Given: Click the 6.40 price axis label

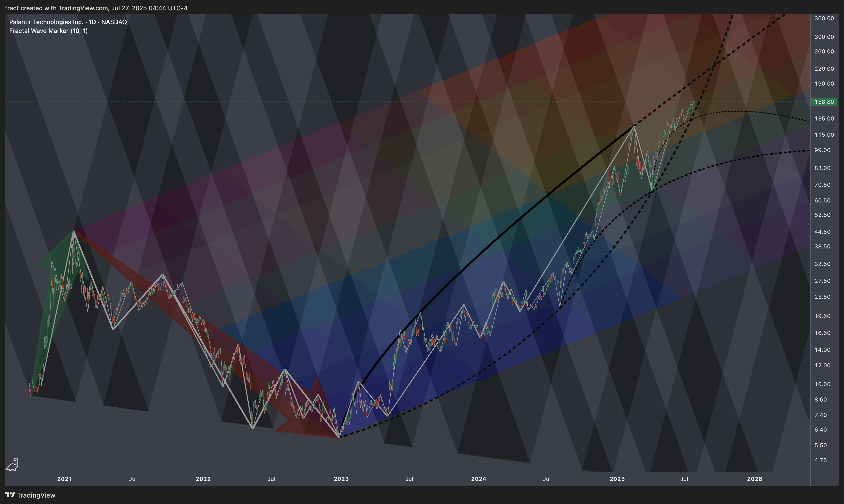Looking at the screenshot, I should click(x=821, y=430).
